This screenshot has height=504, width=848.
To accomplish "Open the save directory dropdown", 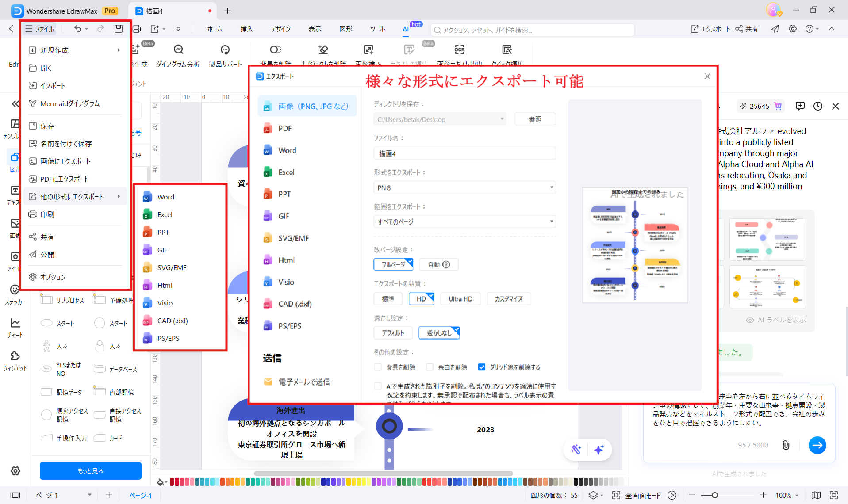I will 440,119.
